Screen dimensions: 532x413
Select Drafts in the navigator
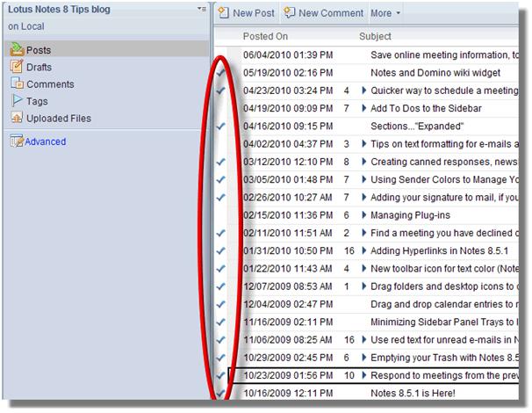39,68
